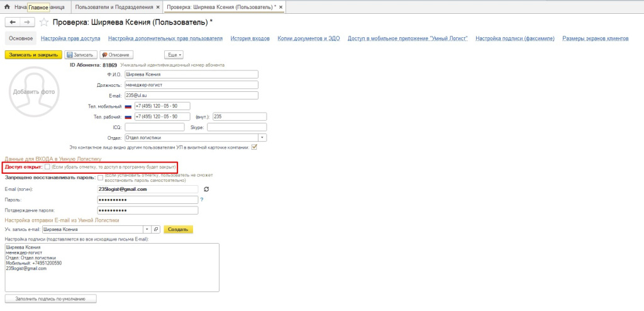Select the Основное section

pos(21,38)
